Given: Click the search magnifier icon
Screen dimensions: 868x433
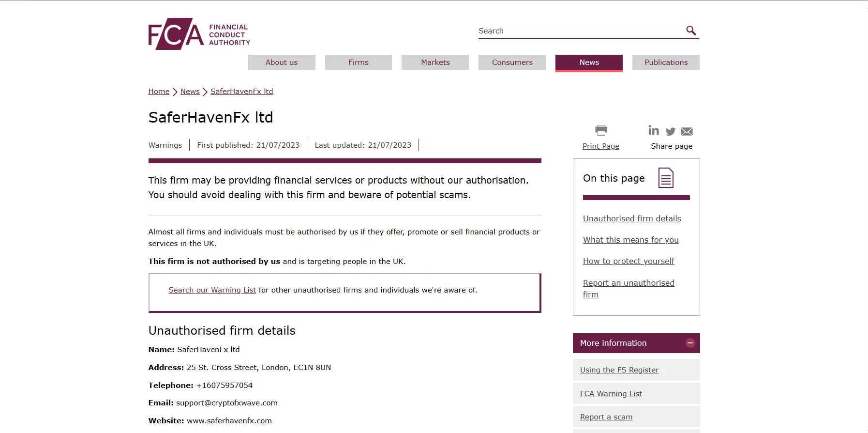Looking at the screenshot, I should 691,31.
